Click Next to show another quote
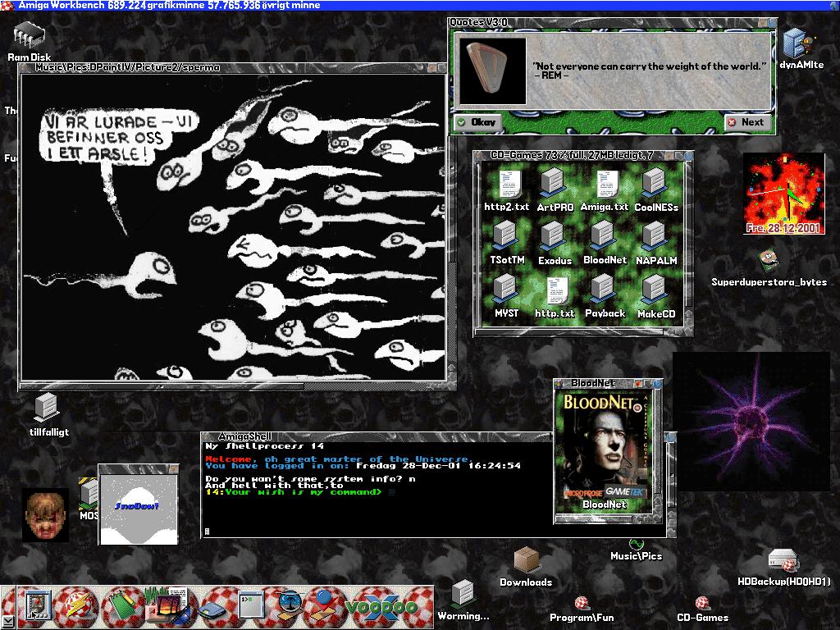The image size is (840, 630). 746,122
